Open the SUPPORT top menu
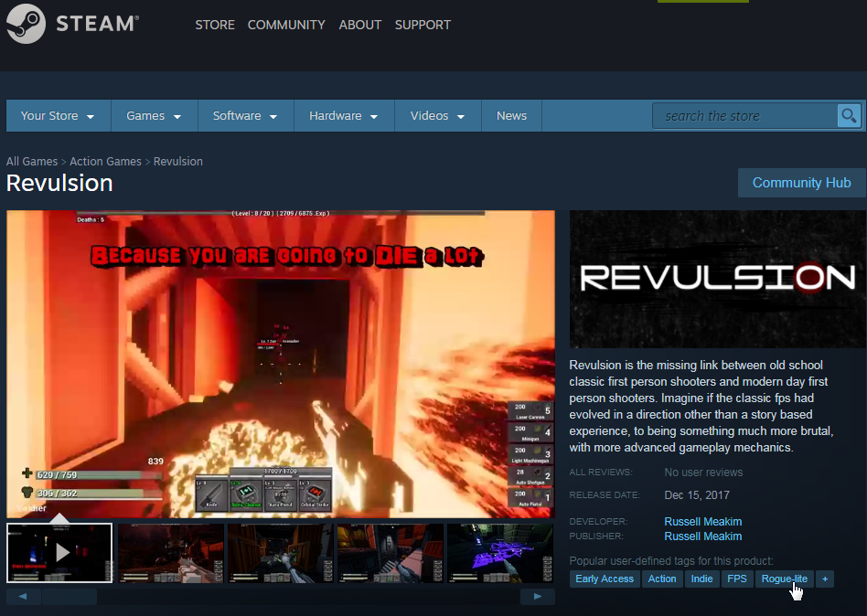This screenshot has width=867, height=616. (423, 25)
